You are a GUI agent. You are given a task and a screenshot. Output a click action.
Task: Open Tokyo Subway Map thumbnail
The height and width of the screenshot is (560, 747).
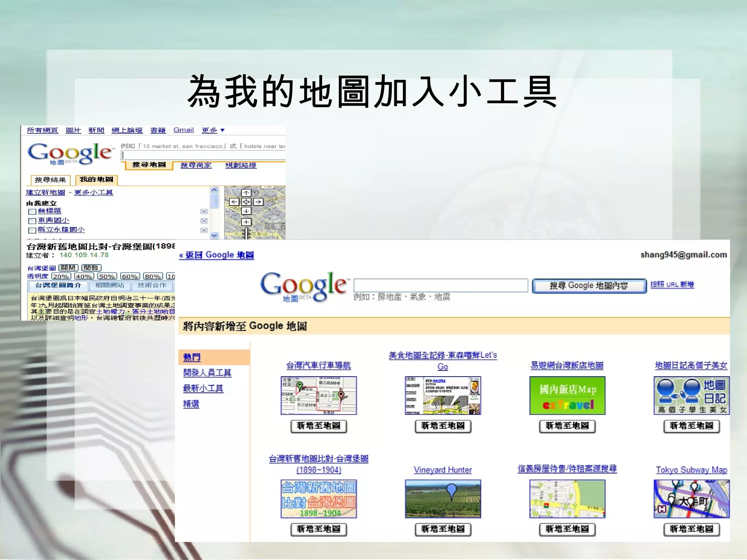tap(692, 499)
